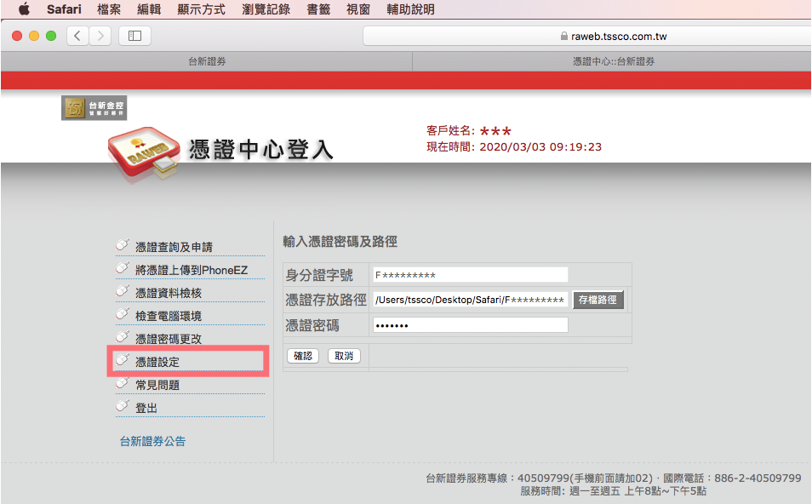Click the icon beside 憑證密碼更改

(x=123, y=336)
